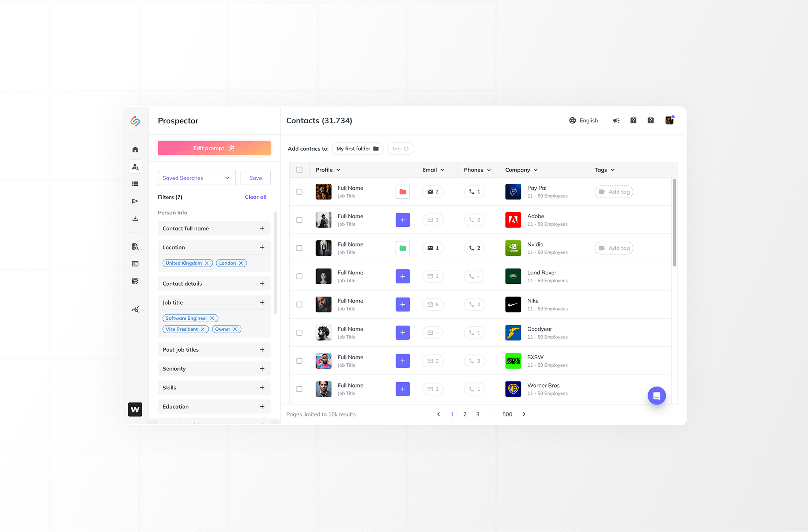Viewport: 808px width, 532px height.
Task: Switch the language from English
Action: click(584, 120)
